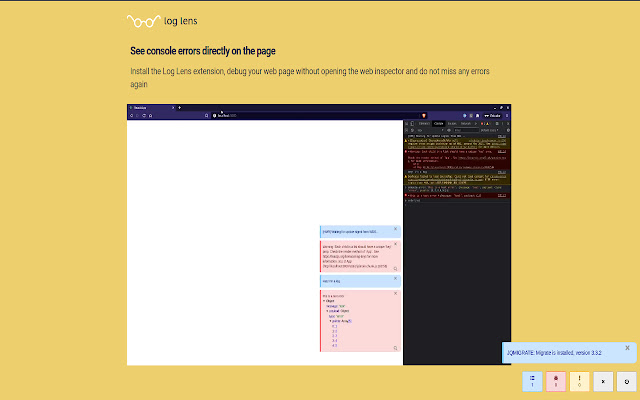Click the X button to clear all notifications

pos(603,381)
